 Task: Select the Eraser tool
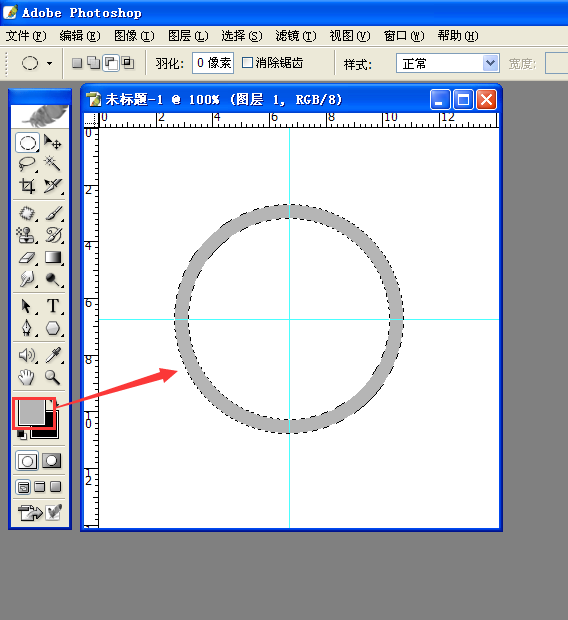tap(27, 258)
